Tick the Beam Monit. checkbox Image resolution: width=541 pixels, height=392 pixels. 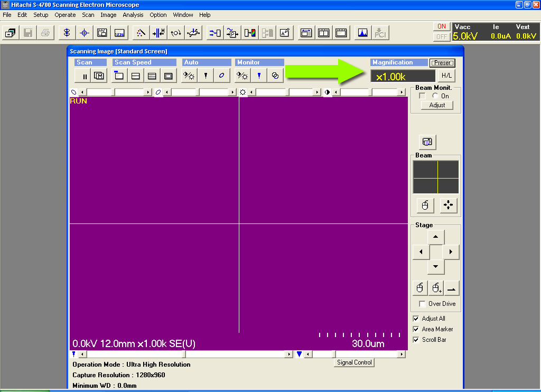(x=422, y=96)
